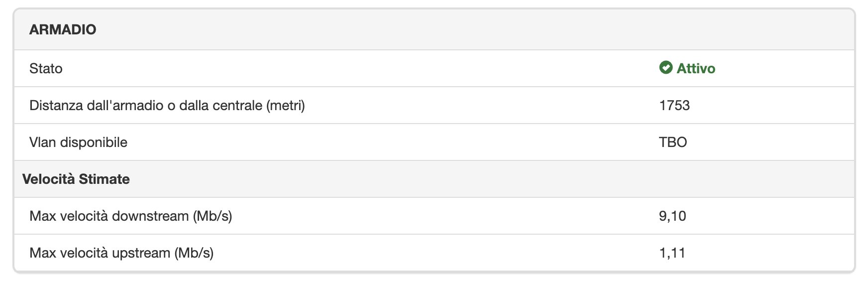This screenshot has height=287, width=868.
Task: Select the 1753 distance value
Action: click(674, 105)
